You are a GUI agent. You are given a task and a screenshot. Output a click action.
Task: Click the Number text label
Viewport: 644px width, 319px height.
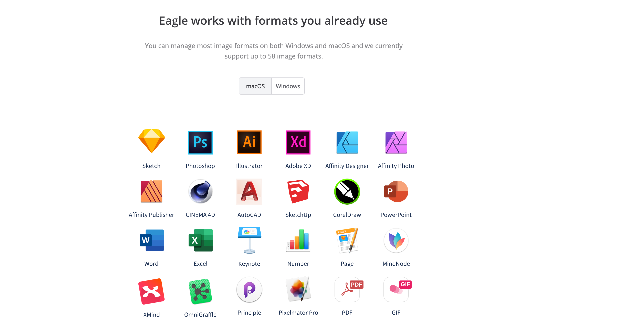pos(298,264)
